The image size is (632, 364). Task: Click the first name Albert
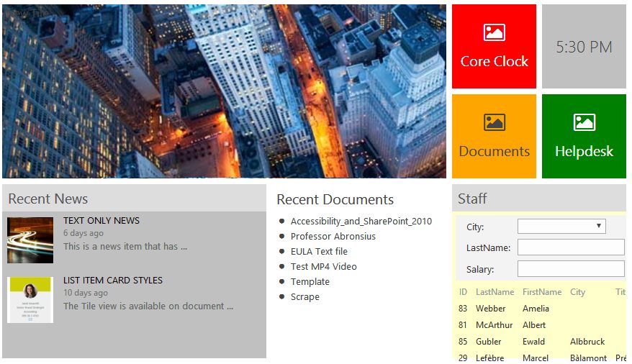point(533,325)
